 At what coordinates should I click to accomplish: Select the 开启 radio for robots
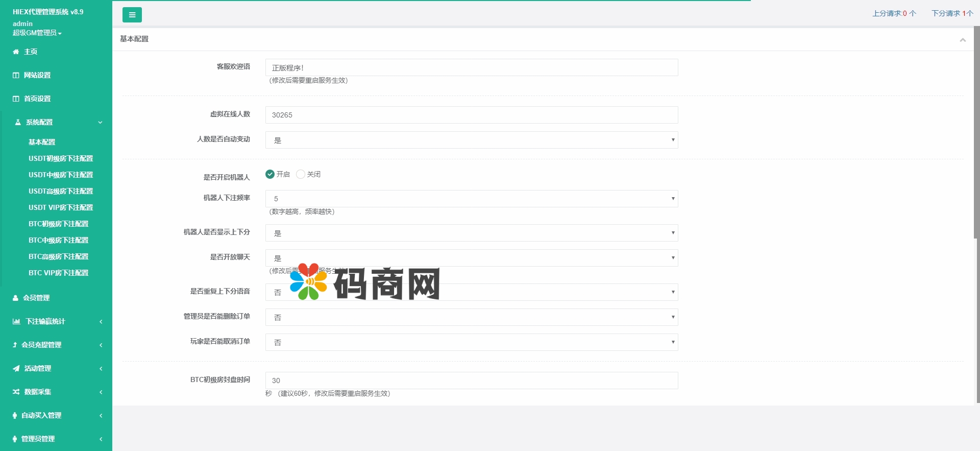click(x=270, y=174)
